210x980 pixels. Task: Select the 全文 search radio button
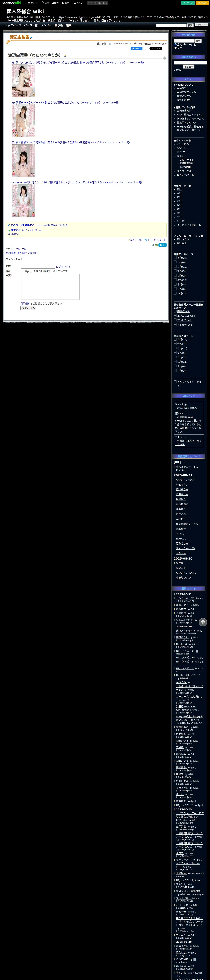[175, 45]
